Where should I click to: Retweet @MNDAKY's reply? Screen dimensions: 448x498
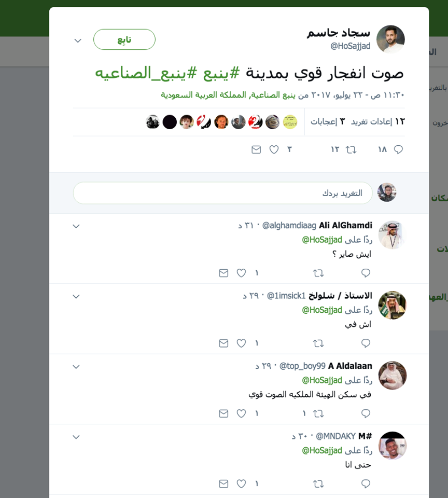click(318, 483)
